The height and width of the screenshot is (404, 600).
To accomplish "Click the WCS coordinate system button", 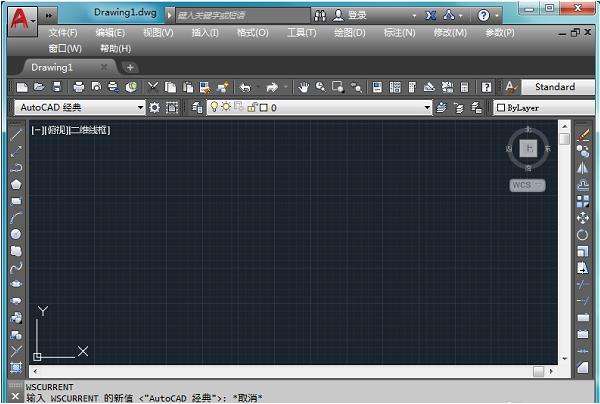I will click(527, 185).
